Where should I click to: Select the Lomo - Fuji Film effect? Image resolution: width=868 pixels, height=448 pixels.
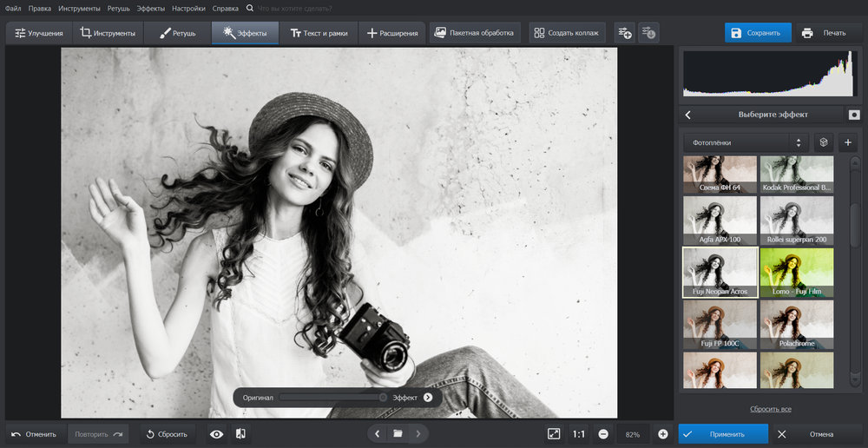coord(797,273)
